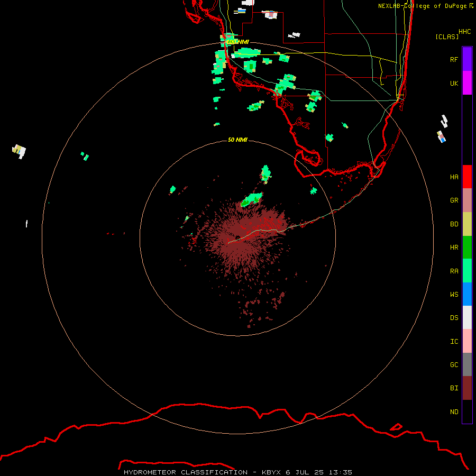The image size is (476, 476).
Task: Click the DS legend label
Action: click(x=454, y=318)
